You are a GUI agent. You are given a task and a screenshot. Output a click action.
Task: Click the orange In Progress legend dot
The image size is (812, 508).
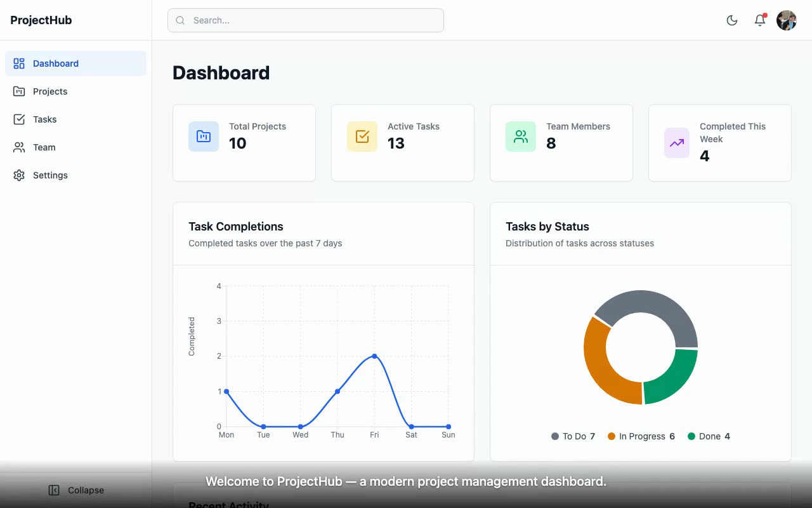point(612,436)
